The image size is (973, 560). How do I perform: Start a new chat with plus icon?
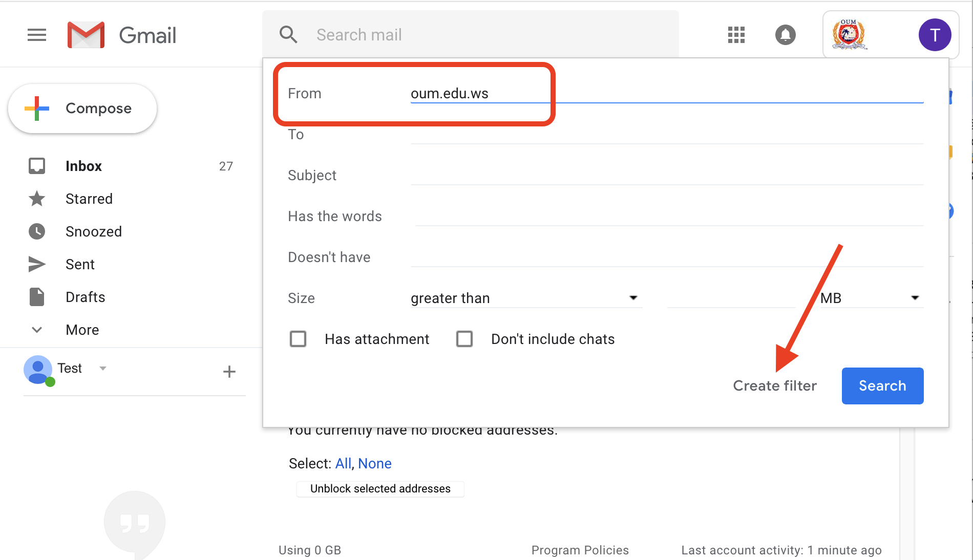point(229,372)
